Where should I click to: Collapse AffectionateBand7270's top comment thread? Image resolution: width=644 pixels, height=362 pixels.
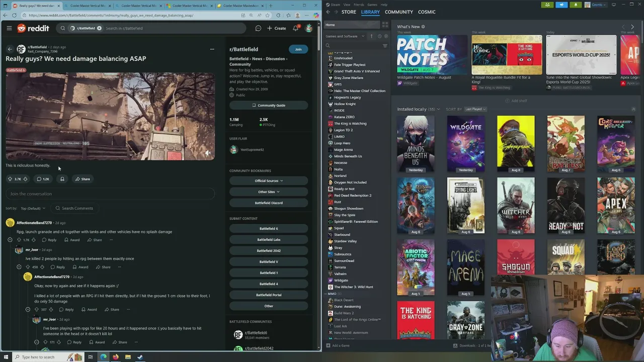(x=10, y=240)
